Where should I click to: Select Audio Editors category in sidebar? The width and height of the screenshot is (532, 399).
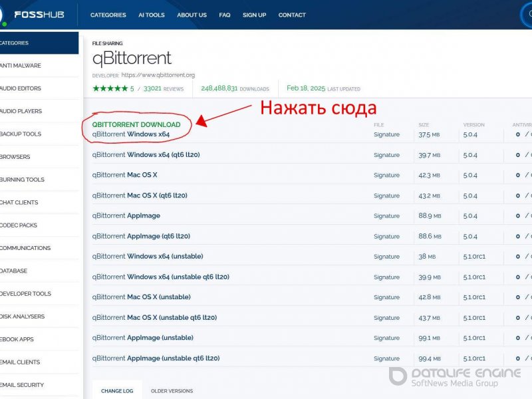point(21,88)
